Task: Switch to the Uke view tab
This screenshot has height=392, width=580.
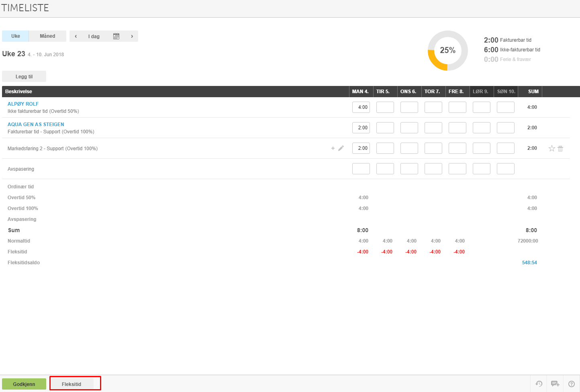Action: 16,36
